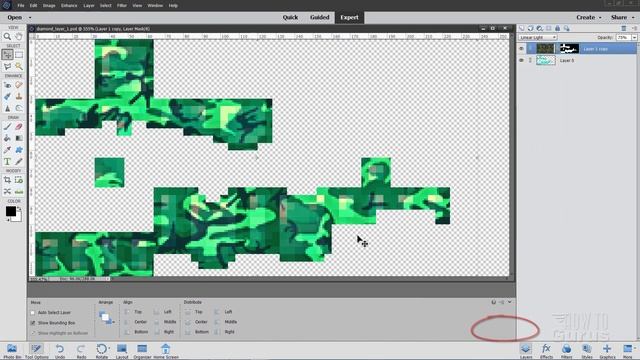Select the Spot Healing Brush tool
Screen dimensions: 640x360
(19, 85)
